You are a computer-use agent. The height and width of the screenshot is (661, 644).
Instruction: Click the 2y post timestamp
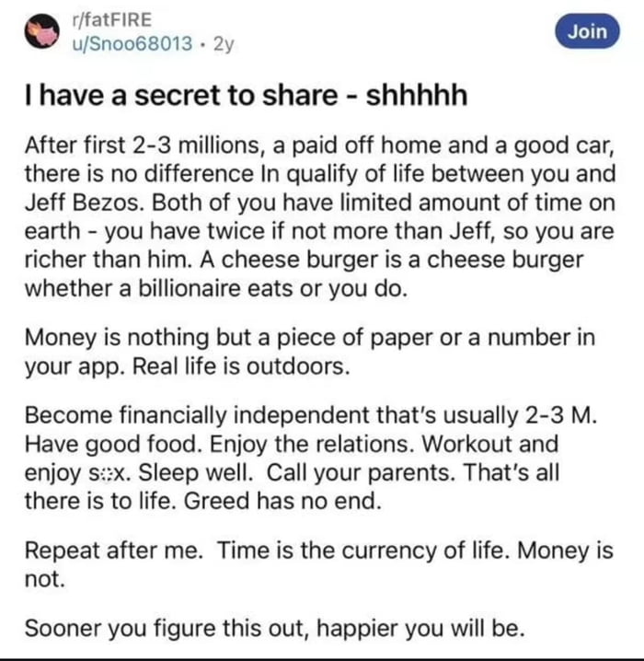click(223, 43)
